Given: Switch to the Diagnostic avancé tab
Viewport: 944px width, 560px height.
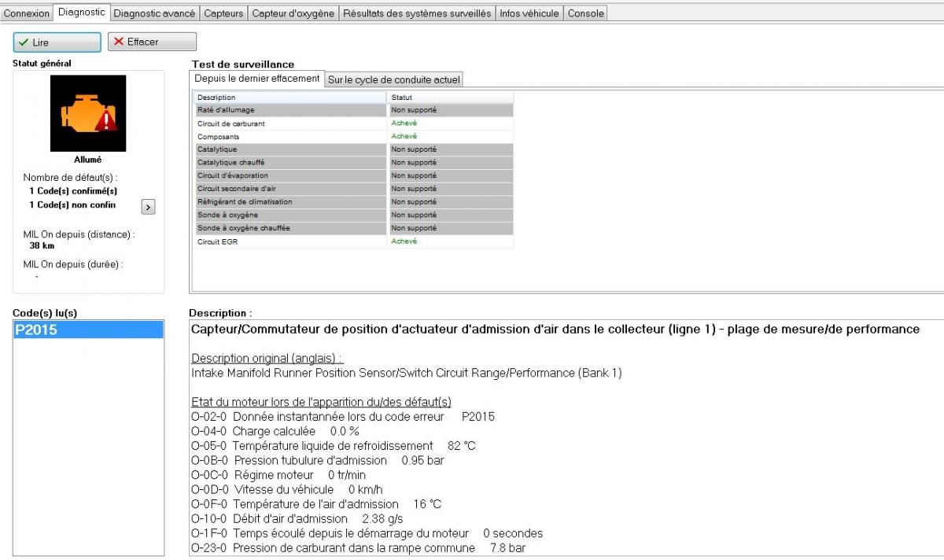Looking at the screenshot, I should click(154, 13).
